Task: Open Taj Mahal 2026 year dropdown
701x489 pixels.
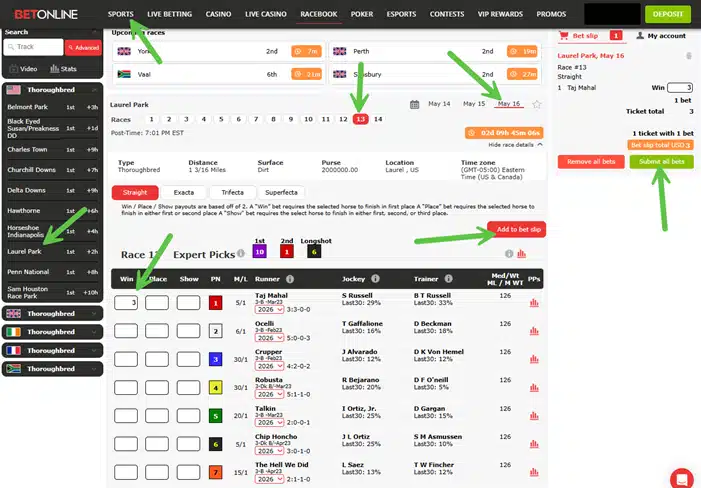Action: click(269, 309)
